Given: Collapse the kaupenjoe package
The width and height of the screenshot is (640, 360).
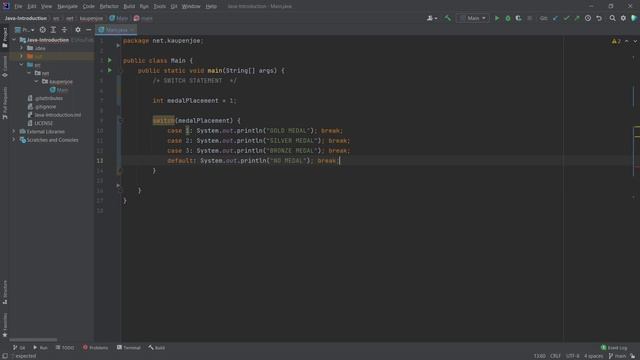Looking at the screenshot, I should click(x=36, y=82).
